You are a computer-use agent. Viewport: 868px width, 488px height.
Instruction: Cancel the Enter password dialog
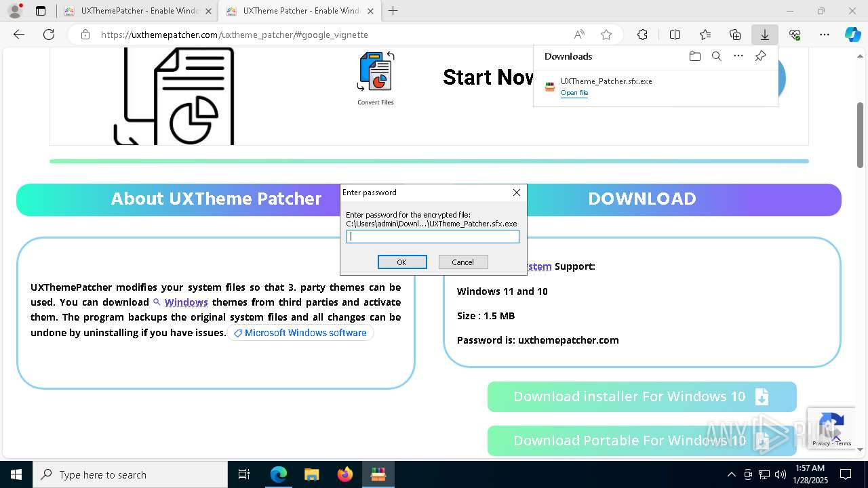click(x=462, y=262)
